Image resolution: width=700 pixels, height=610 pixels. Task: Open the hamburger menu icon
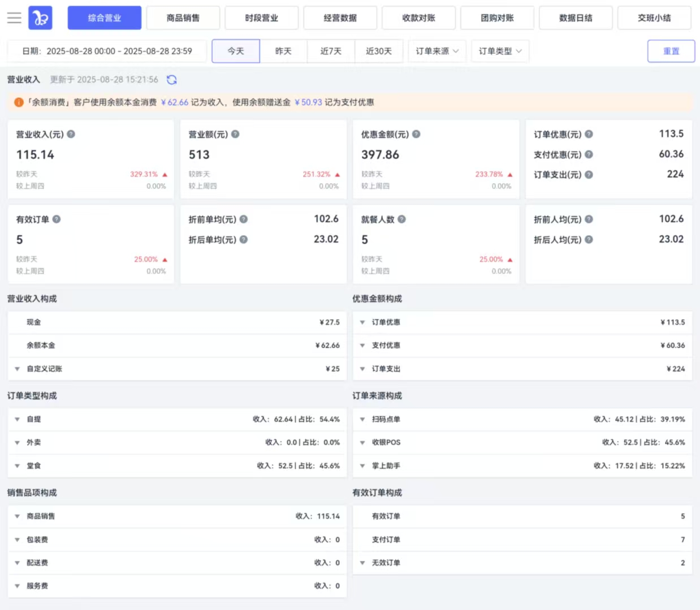[14, 18]
